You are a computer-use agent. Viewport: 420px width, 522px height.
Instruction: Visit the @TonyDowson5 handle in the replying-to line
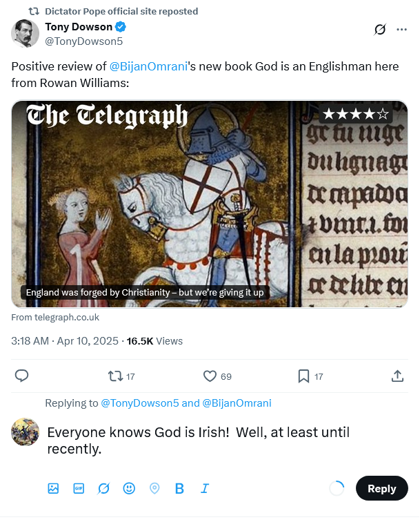pyautogui.click(x=139, y=403)
